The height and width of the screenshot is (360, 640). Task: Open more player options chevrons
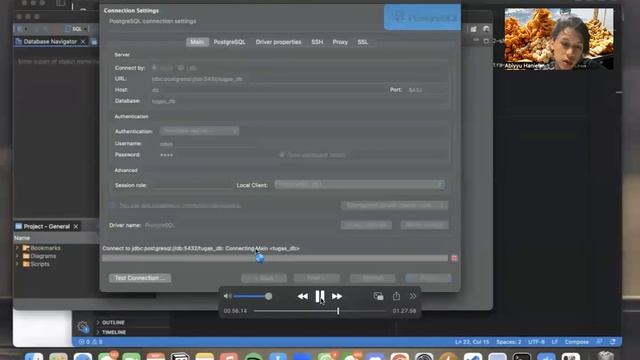coord(413,296)
